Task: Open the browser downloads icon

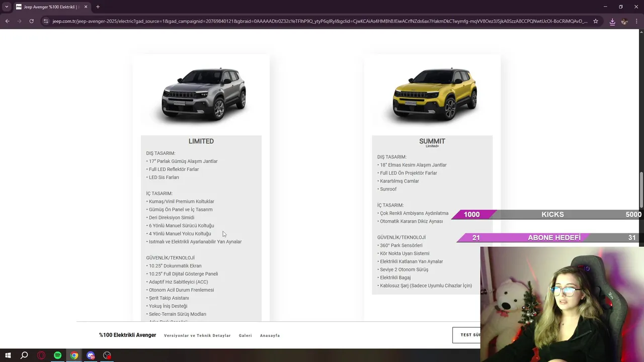Action: click(612, 21)
